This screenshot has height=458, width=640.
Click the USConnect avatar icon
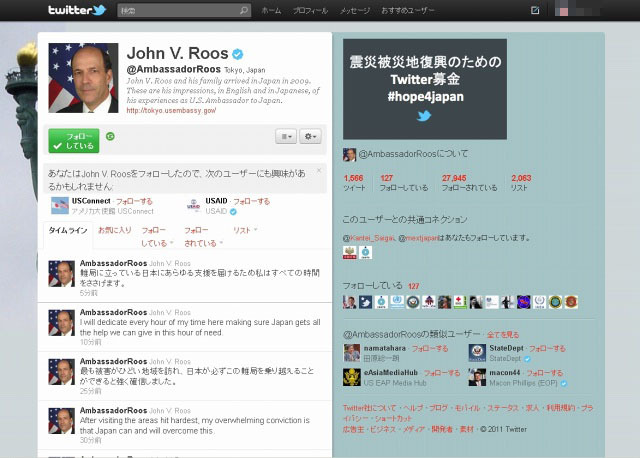click(x=60, y=205)
